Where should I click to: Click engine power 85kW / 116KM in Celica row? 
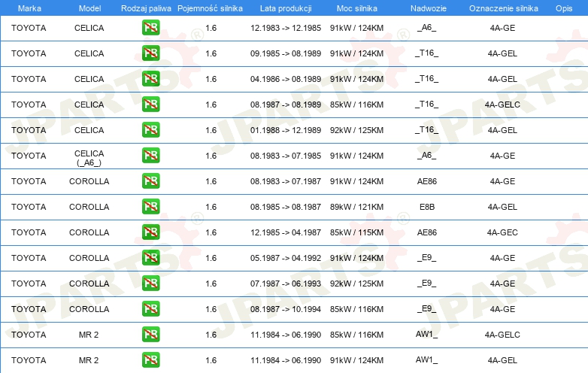[356, 105]
